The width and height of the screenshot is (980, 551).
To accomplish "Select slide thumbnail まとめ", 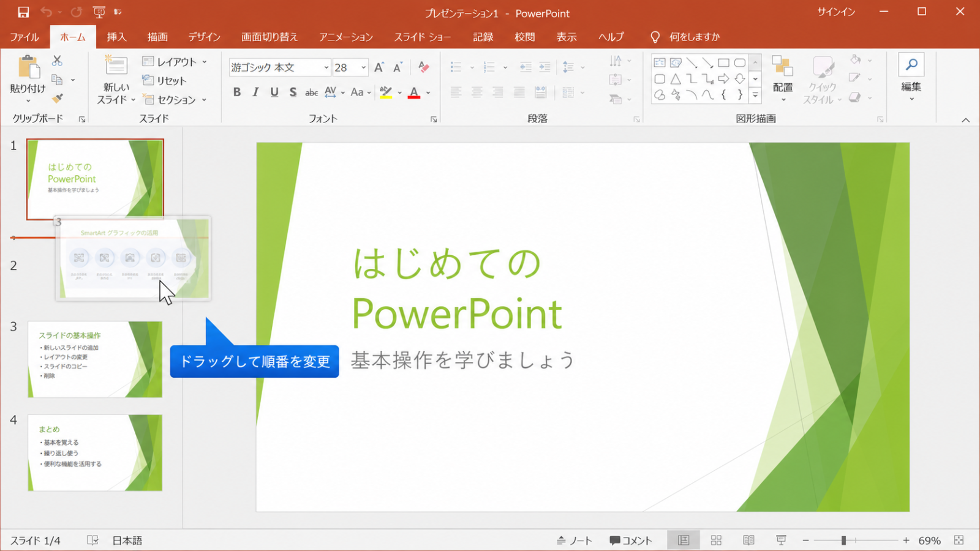I will point(95,452).
